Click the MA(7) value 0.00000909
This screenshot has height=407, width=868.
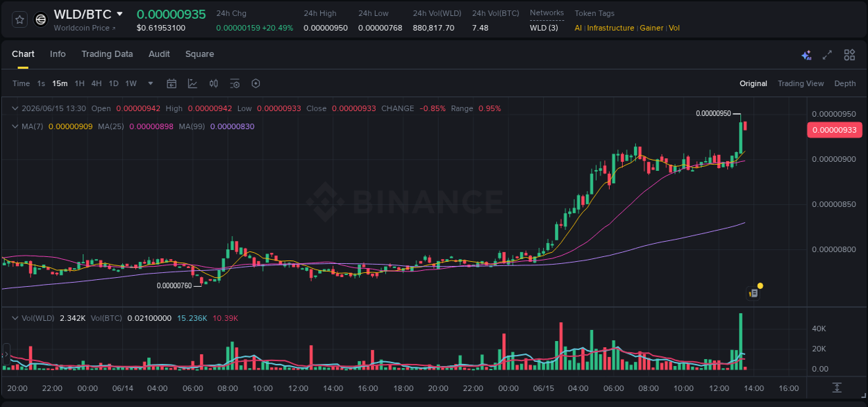(x=70, y=126)
